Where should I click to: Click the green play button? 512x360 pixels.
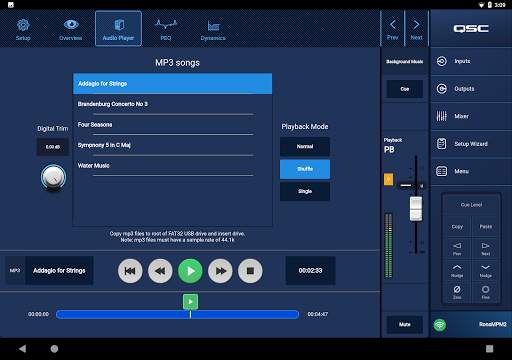[x=190, y=271]
